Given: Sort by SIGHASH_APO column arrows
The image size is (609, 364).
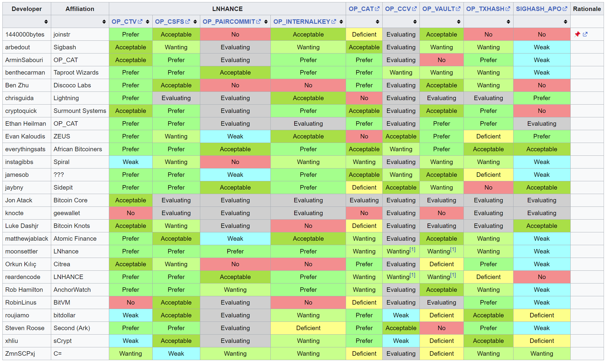Looking at the screenshot, I should point(566,22).
